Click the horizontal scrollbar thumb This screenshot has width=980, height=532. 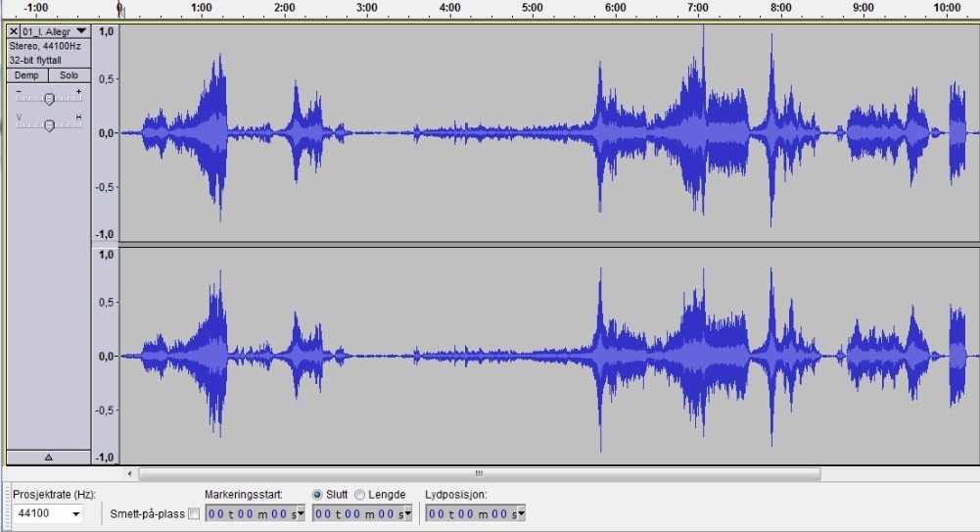pyautogui.click(x=480, y=474)
